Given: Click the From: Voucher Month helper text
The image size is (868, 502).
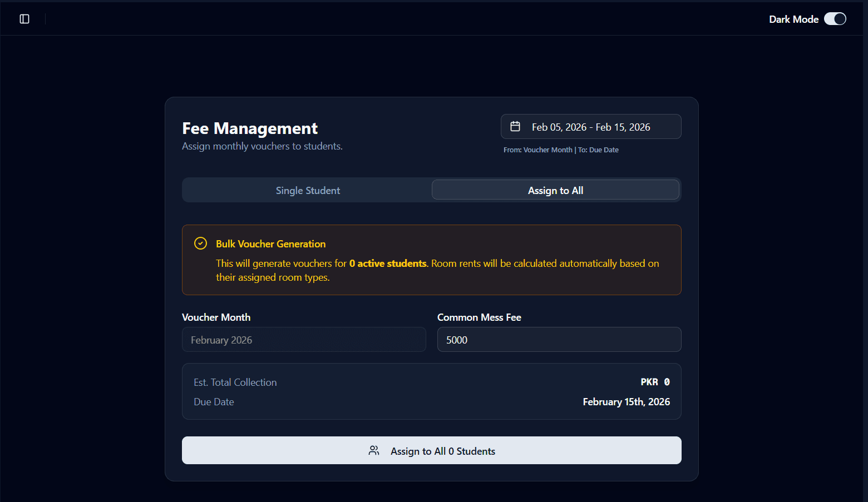Looking at the screenshot, I should [537, 150].
